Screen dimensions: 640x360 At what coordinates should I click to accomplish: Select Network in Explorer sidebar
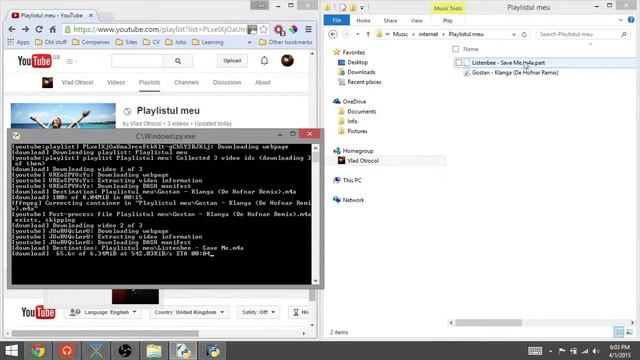coord(349,200)
